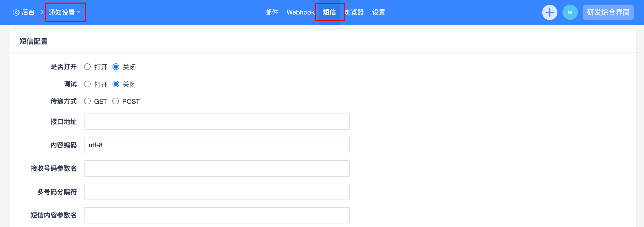Focus the 短信内容参数名 input field
The image size is (644, 227).
(217, 215)
